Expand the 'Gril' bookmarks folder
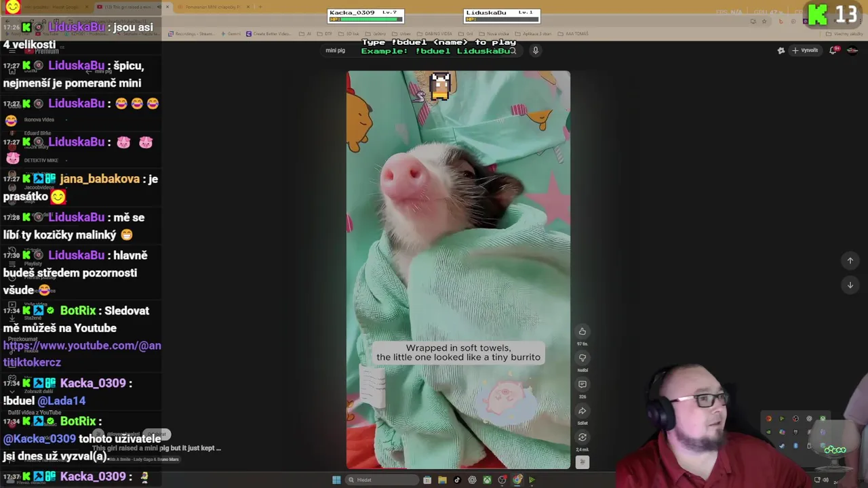Image resolution: width=868 pixels, height=488 pixels. [x=466, y=34]
